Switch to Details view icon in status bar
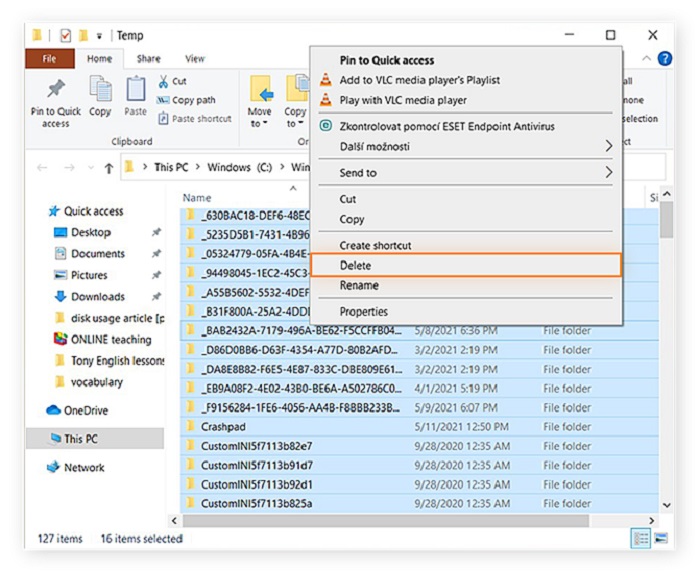Screen dimensions: 700x573 coord(641,538)
